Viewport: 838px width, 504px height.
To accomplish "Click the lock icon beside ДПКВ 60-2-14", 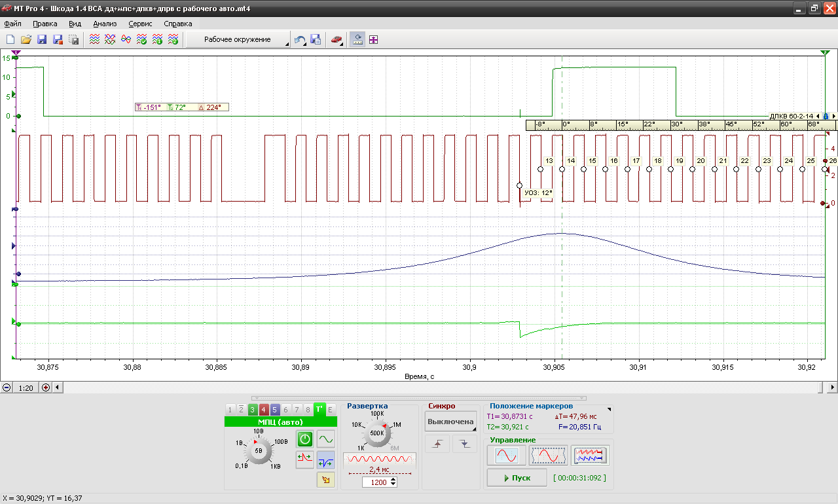I will (x=826, y=116).
